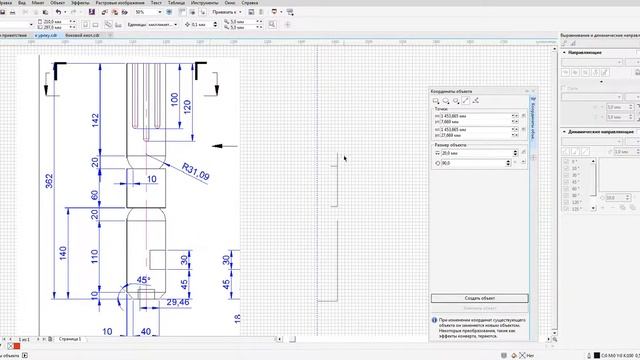Click the Print icon in the toolbar

point(13,12)
